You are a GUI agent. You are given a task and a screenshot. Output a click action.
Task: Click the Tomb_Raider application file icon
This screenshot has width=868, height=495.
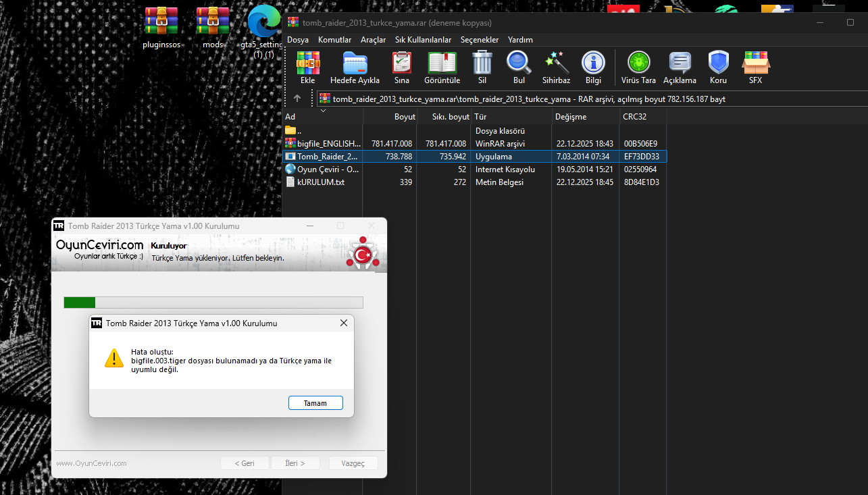pyautogui.click(x=290, y=156)
